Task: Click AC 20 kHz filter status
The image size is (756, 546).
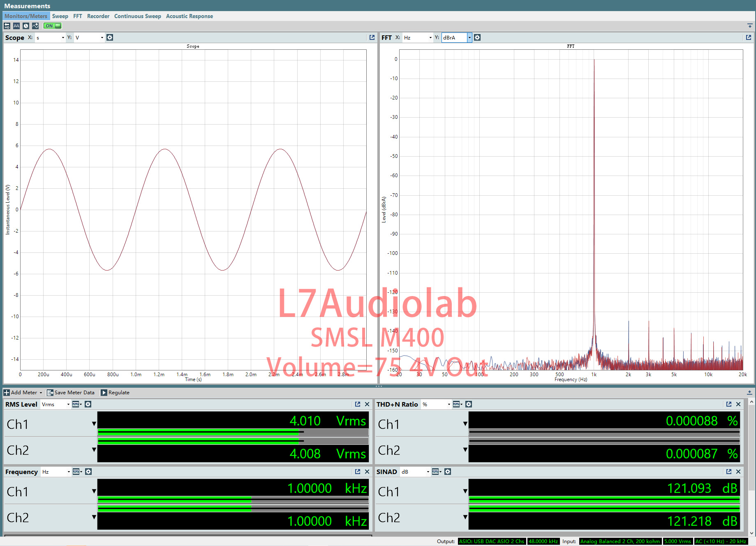Action: (x=721, y=541)
